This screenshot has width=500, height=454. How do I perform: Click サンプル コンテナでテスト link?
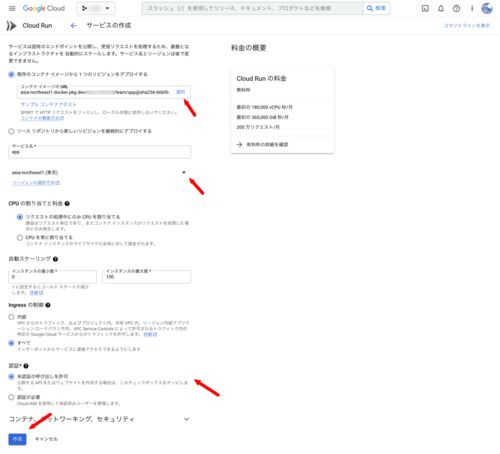point(48,104)
